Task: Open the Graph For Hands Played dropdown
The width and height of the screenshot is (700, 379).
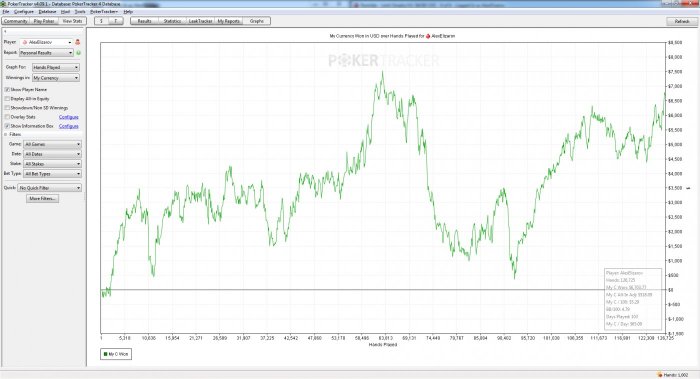Action: tap(56, 67)
